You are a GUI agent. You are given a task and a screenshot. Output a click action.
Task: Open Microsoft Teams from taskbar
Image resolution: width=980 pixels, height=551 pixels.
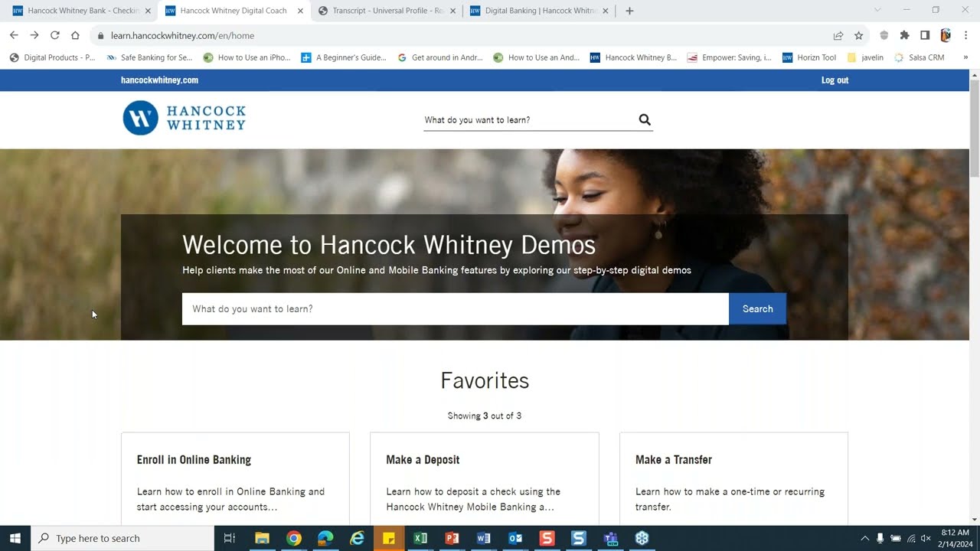pos(610,538)
